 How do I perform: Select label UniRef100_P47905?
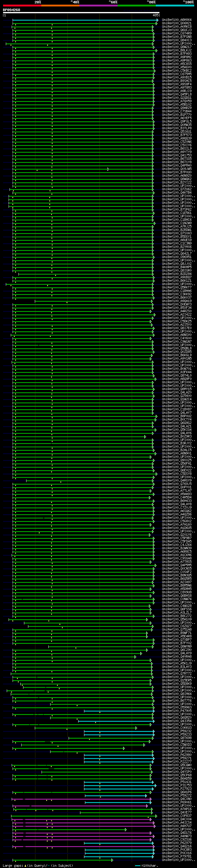coord(177,711)
